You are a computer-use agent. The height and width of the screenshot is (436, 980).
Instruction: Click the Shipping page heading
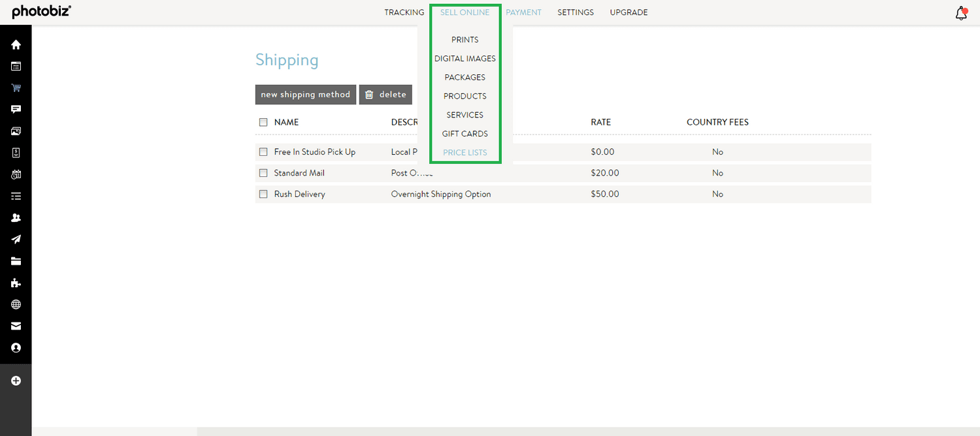click(287, 60)
